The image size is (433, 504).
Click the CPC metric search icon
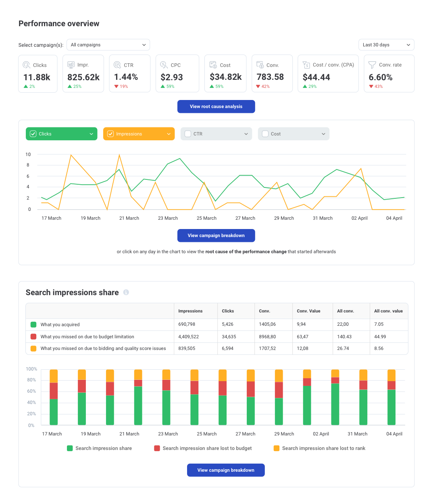click(x=163, y=65)
